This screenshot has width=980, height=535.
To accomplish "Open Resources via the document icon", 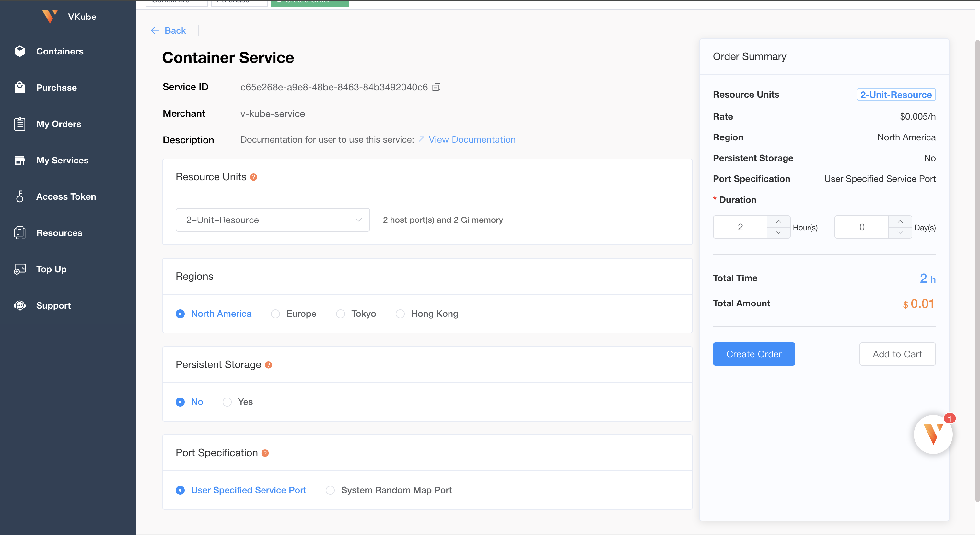I will click(x=20, y=232).
